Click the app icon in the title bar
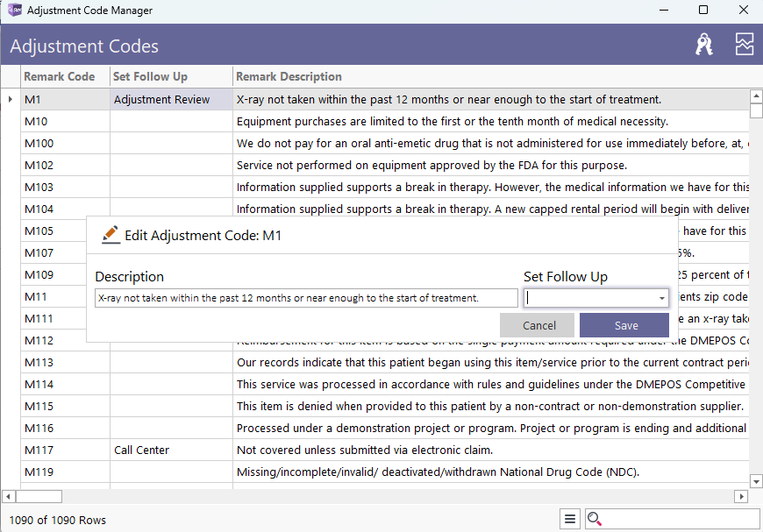Image resolution: width=763 pixels, height=532 pixels. pos(14,11)
